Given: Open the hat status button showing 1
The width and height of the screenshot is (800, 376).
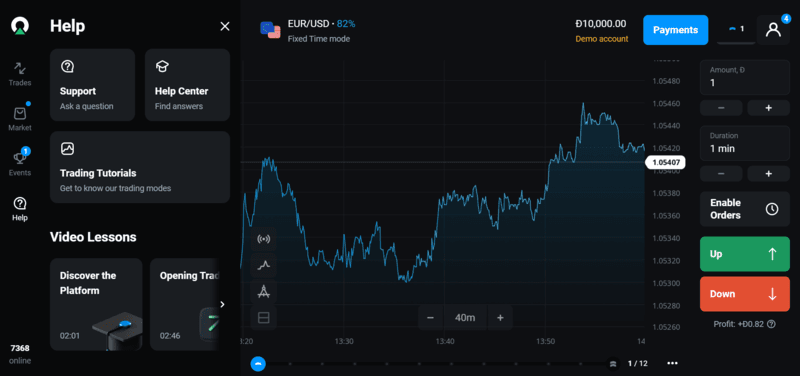Looking at the screenshot, I should tap(736, 30).
